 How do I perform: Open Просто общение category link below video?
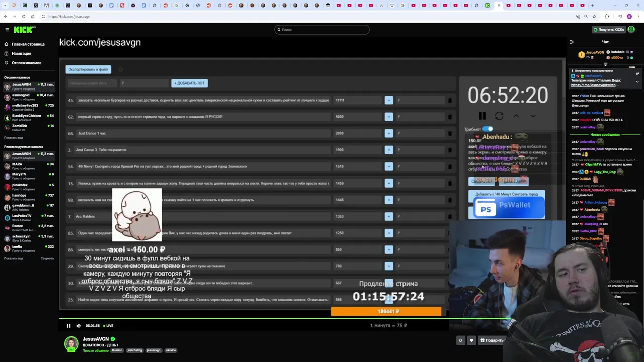(95, 350)
